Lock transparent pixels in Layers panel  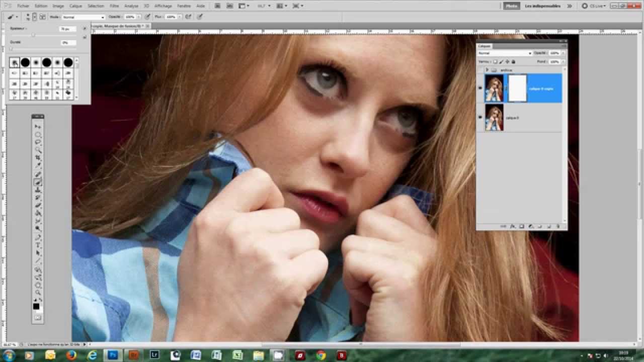tap(495, 61)
